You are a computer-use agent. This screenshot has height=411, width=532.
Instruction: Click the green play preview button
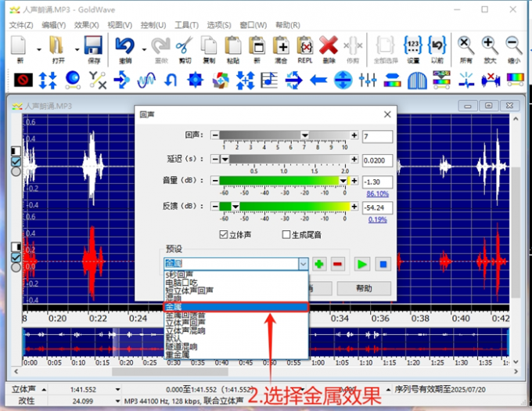(362, 264)
